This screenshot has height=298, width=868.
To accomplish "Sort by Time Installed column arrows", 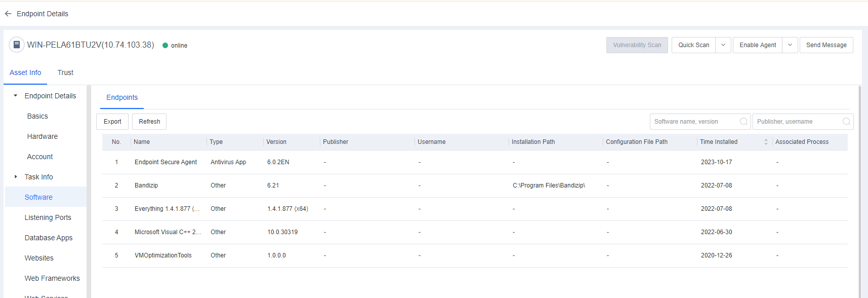I will (766, 142).
